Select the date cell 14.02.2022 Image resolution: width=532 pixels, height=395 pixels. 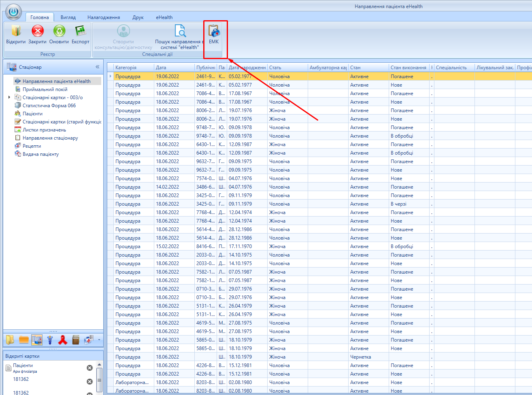(174, 187)
